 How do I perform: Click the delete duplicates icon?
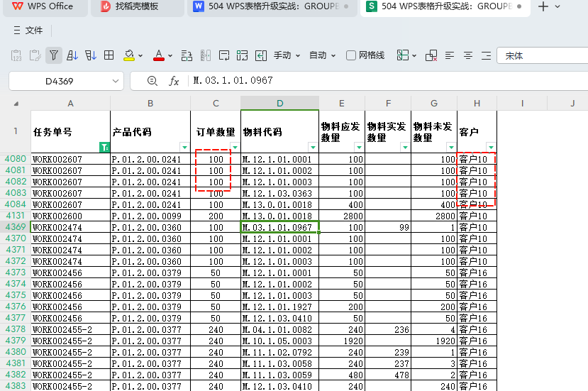coord(431,55)
